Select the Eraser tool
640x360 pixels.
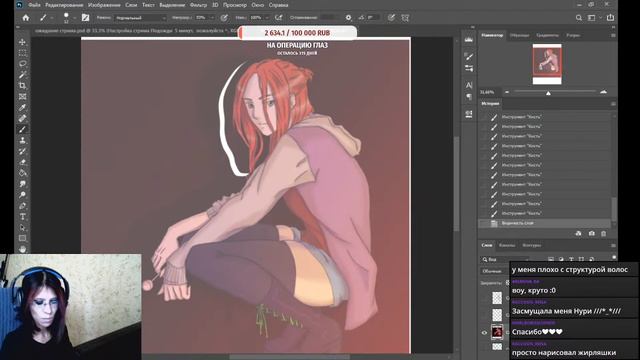pos(22,162)
